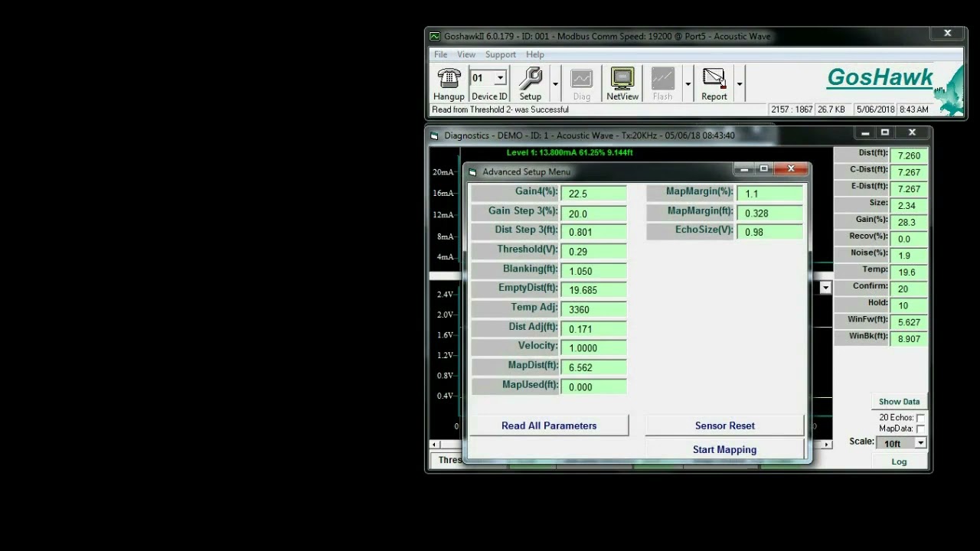Click graph scrollbar right arrow
980x551 pixels.
[x=827, y=445]
